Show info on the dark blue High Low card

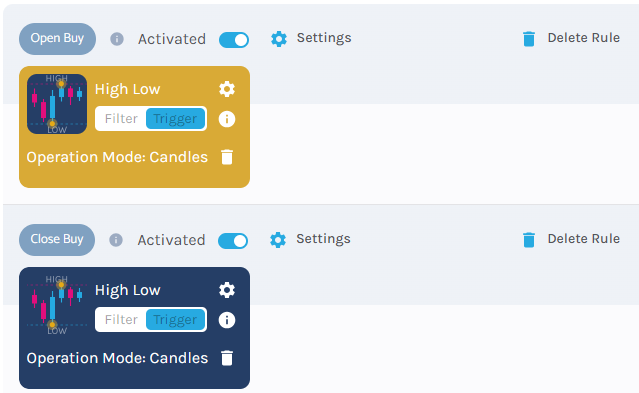227,320
